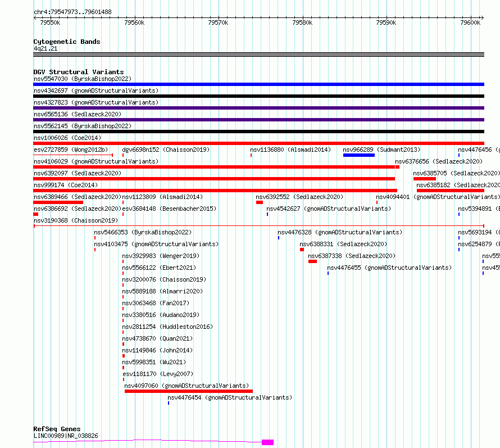
Task: Click nsv4103475 (gnomADStructuralVariants) label
Action: 156,244
